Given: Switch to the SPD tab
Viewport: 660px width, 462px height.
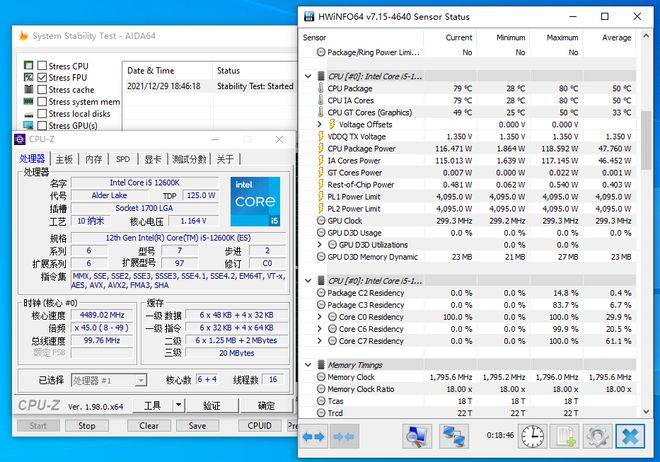Looking at the screenshot, I should tap(123, 159).
